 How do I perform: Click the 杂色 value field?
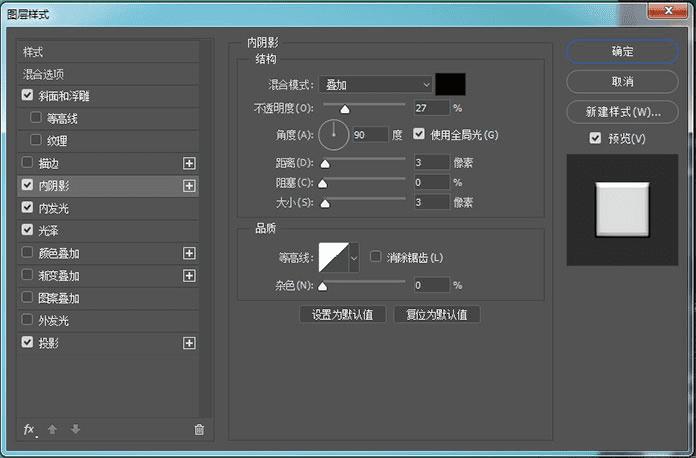coord(432,285)
